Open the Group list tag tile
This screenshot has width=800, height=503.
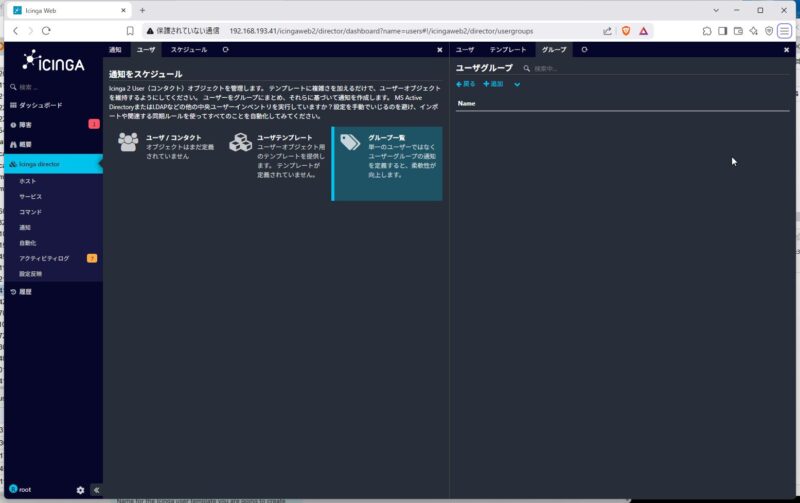coord(388,164)
